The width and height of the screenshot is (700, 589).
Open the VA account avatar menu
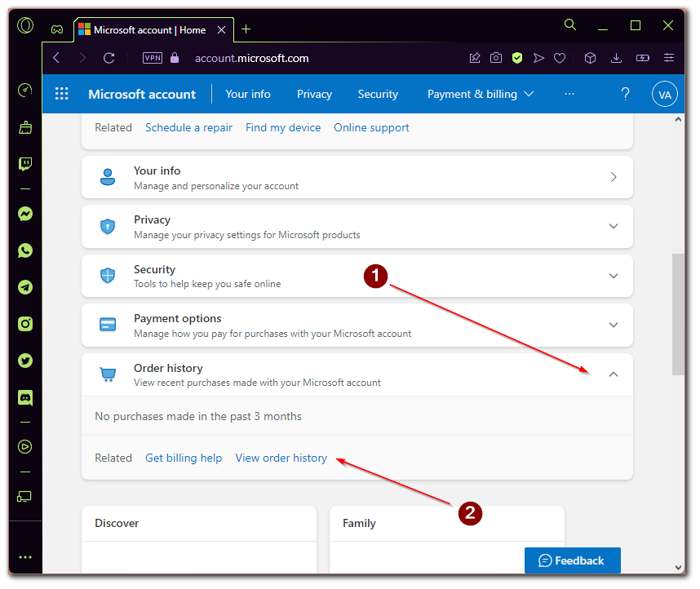[x=665, y=94]
